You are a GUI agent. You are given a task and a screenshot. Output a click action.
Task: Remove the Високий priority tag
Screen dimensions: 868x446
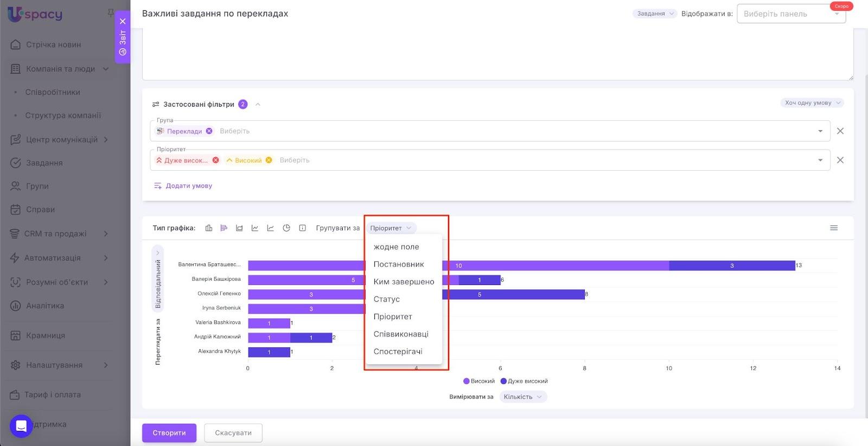point(269,160)
